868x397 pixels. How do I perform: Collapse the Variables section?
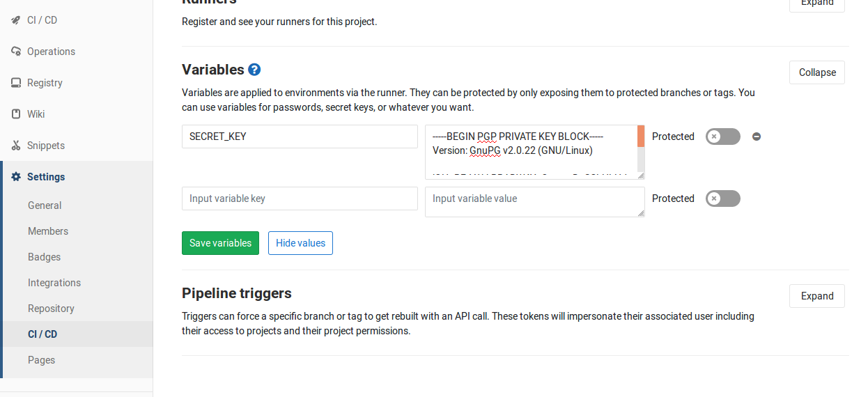point(816,72)
